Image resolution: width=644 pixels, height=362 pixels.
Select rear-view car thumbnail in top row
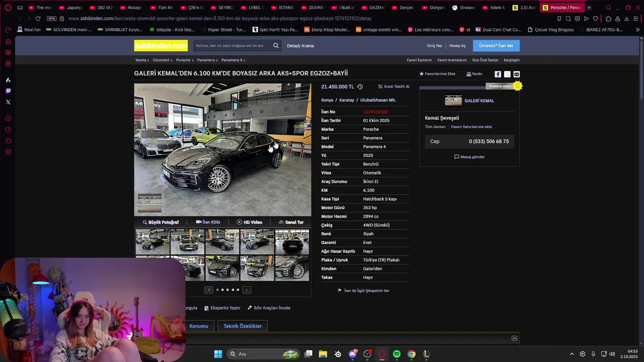click(x=292, y=242)
